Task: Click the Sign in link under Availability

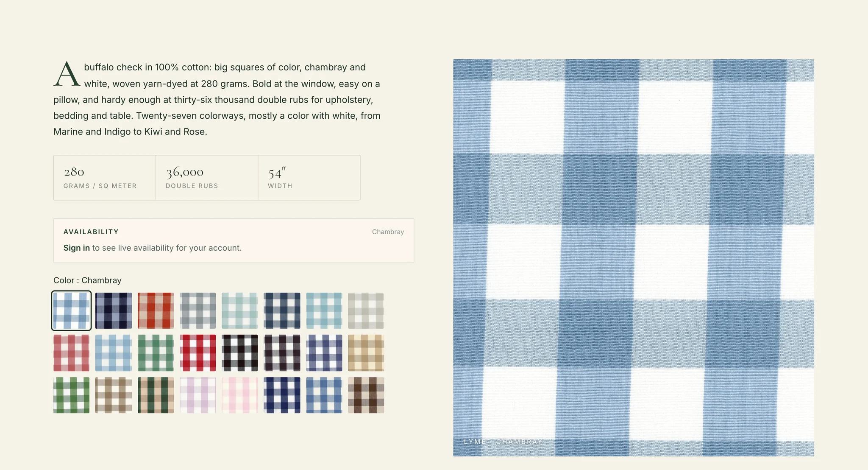Action: [76, 248]
